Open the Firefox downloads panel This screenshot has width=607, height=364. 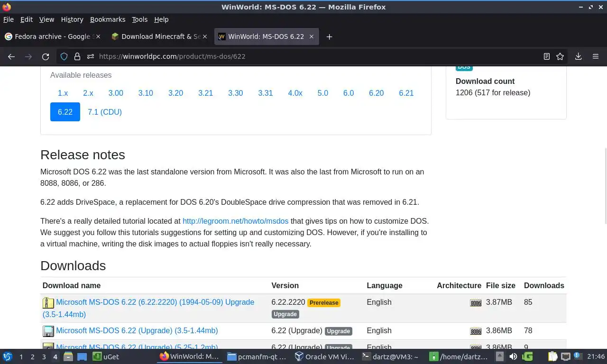pos(578,56)
